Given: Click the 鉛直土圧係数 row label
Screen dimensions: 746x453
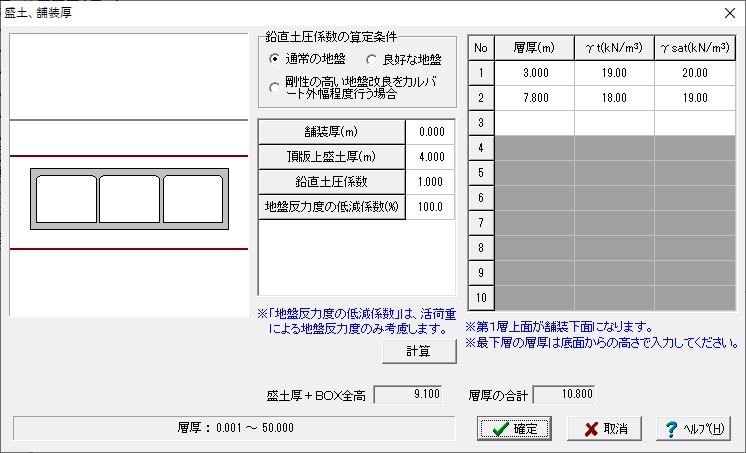Looking at the screenshot, I should (332, 182).
